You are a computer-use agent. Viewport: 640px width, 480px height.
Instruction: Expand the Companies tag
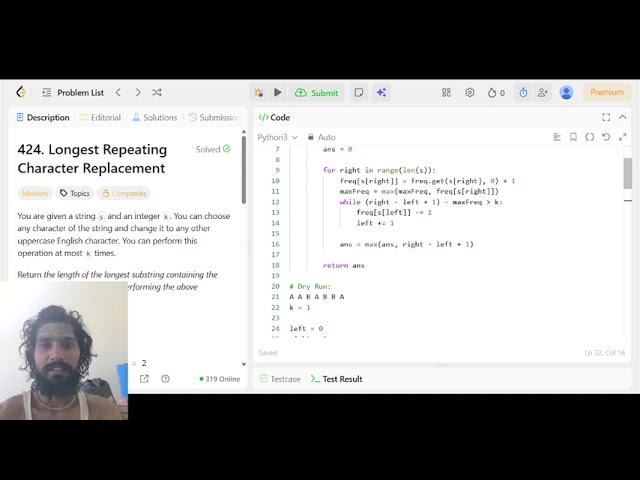[124, 193]
